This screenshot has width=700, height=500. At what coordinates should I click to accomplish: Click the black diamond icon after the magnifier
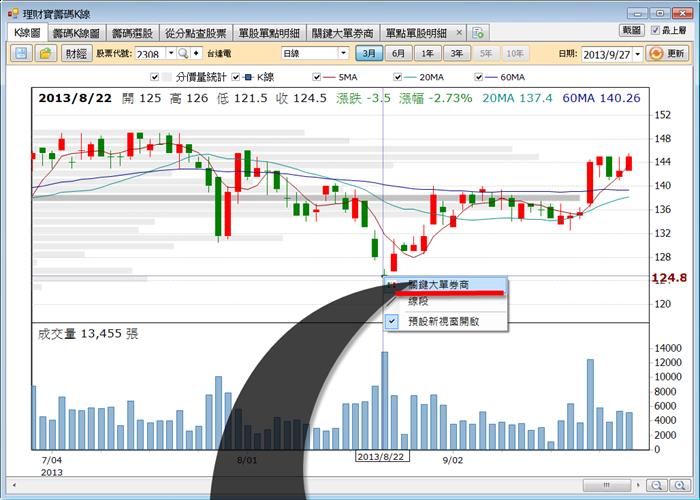tap(196, 54)
